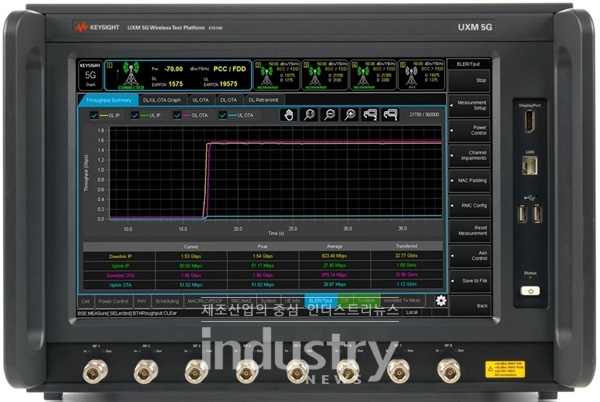This screenshot has width=600, height=402.
Task: Click the first magnifier zoom icon
Action: coord(311,115)
